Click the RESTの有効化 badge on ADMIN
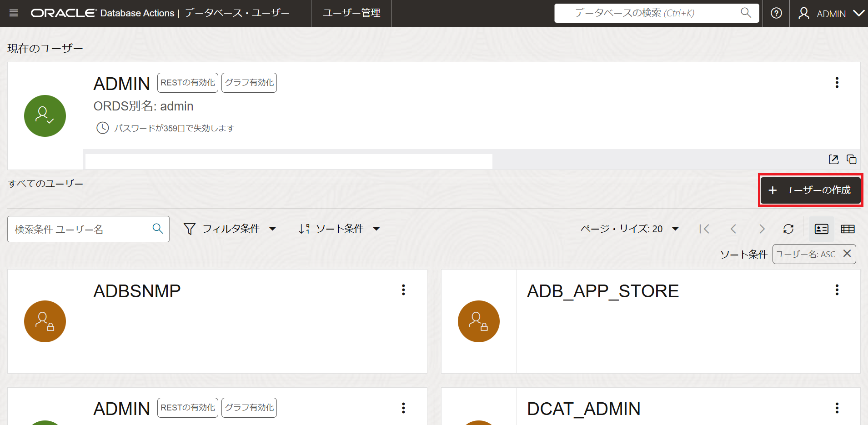868x425 pixels. tap(187, 82)
